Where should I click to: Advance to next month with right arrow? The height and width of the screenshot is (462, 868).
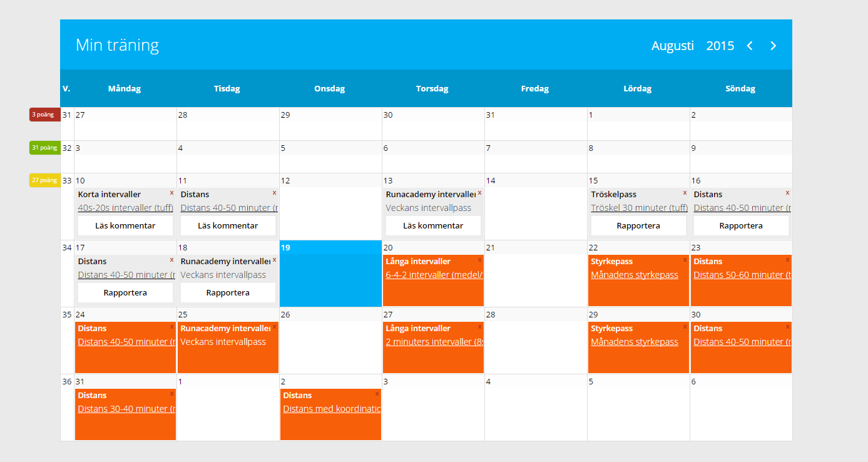pyautogui.click(x=774, y=46)
